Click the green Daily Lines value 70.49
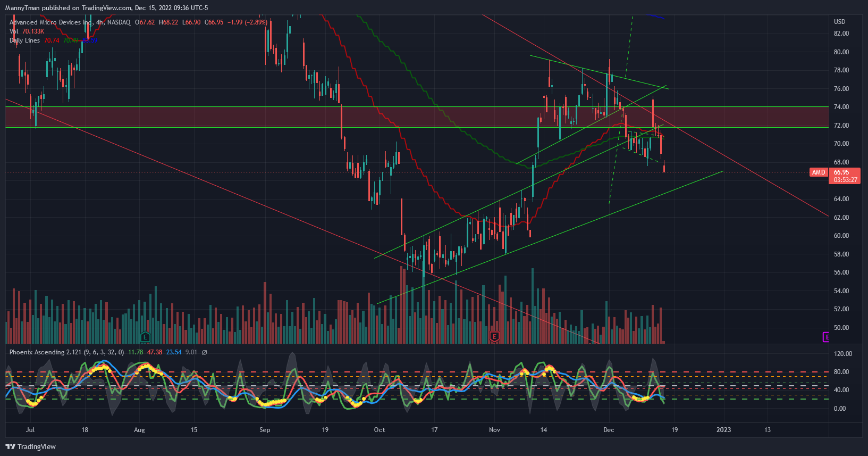The height and width of the screenshot is (456, 868). click(x=71, y=40)
